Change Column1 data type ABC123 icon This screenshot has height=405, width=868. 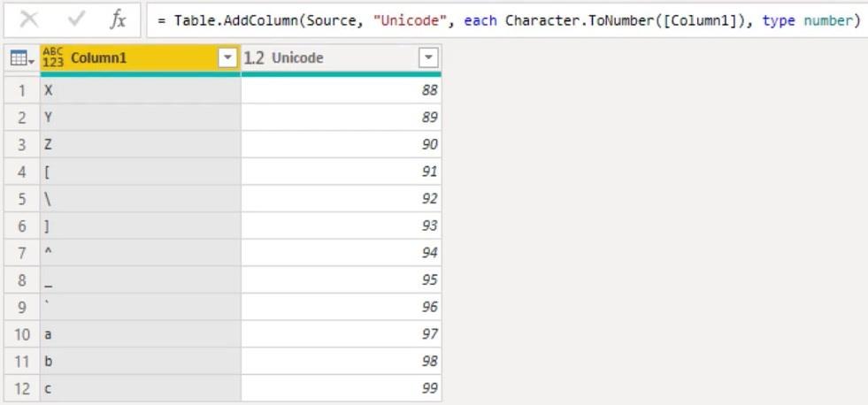(x=52, y=57)
